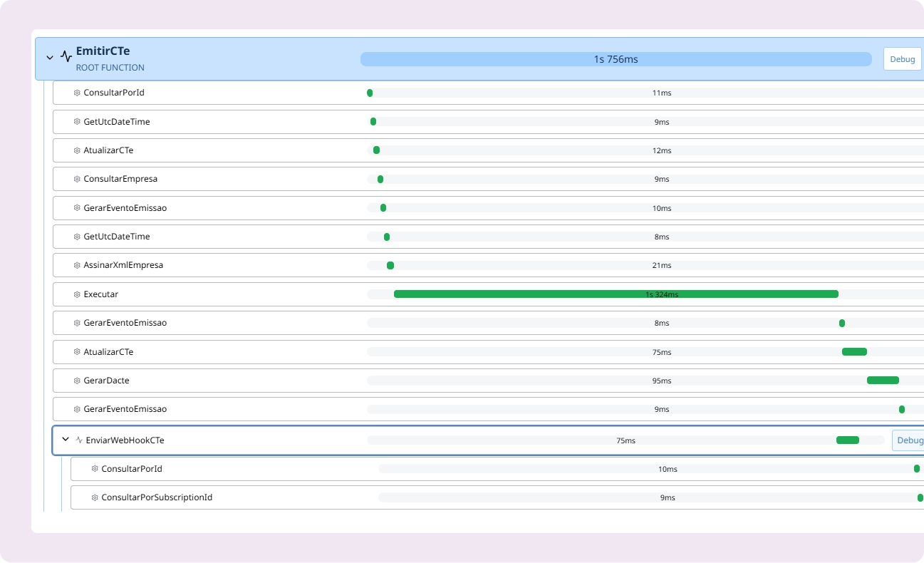Screen dimensions: 924x563
Task: Click the gear icon beside first AtualizarCTe
Action: pyautogui.click(x=77, y=150)
